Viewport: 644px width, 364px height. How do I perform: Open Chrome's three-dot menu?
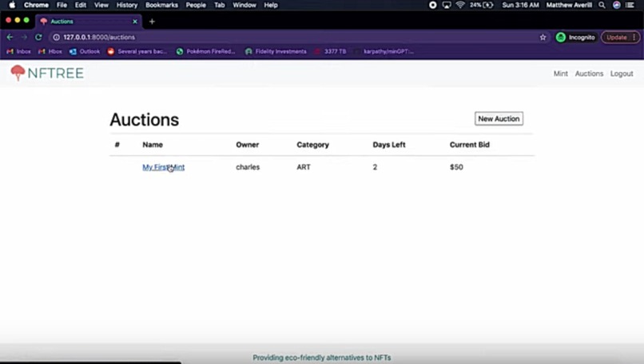(634, 37)
